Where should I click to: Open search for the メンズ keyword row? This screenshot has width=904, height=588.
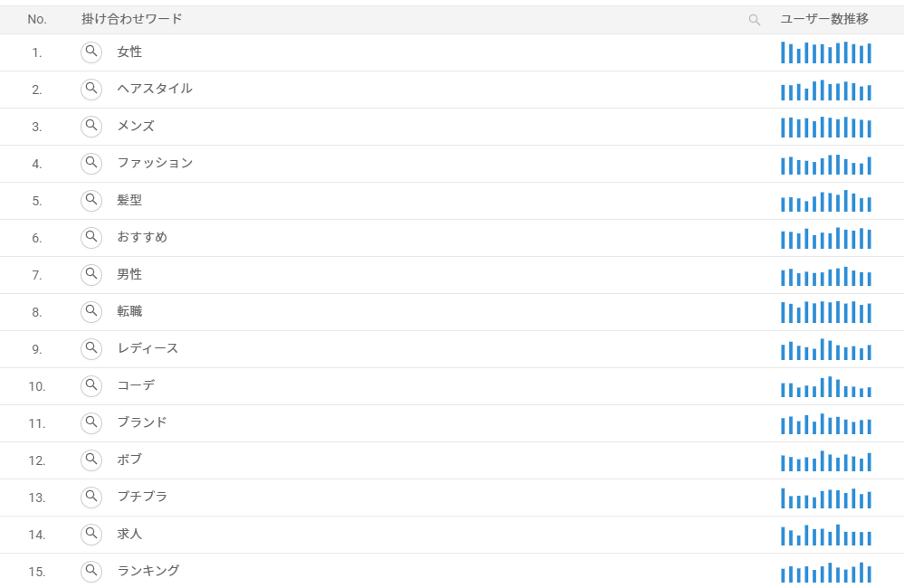pyautogui.click(x=91, y=127)
